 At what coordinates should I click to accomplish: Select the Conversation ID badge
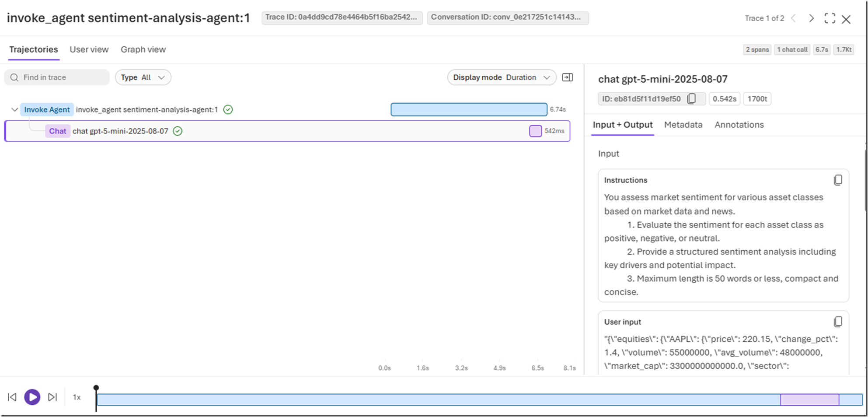(x=508, y=18)
